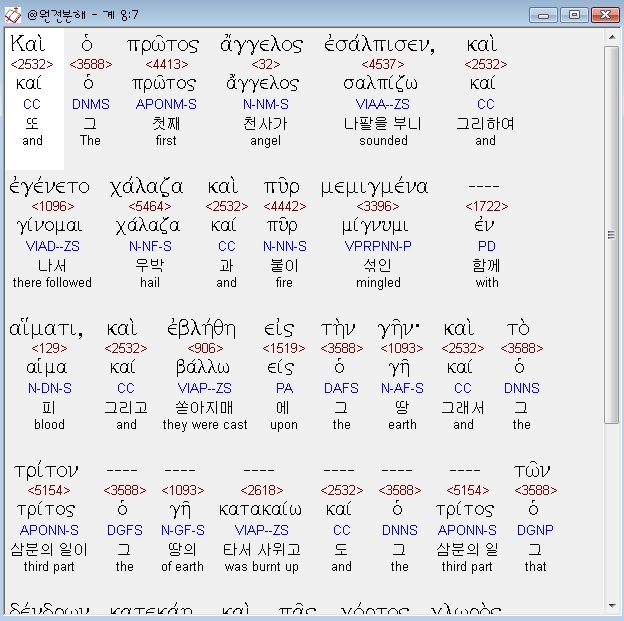Click lemma σαλπίζω
This screenshot has height=621, width=624.
380,84
